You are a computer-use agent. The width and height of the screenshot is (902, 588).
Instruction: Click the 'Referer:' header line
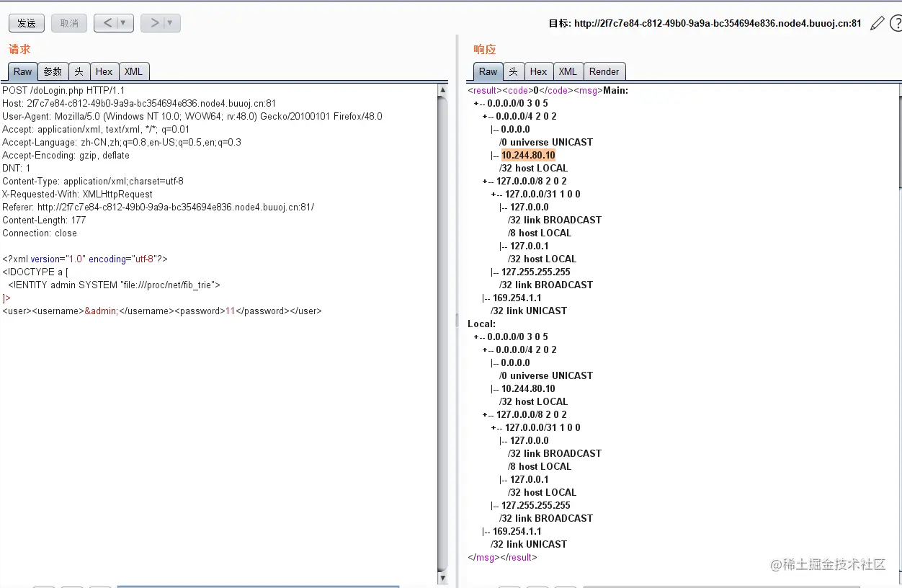[158, 207]
